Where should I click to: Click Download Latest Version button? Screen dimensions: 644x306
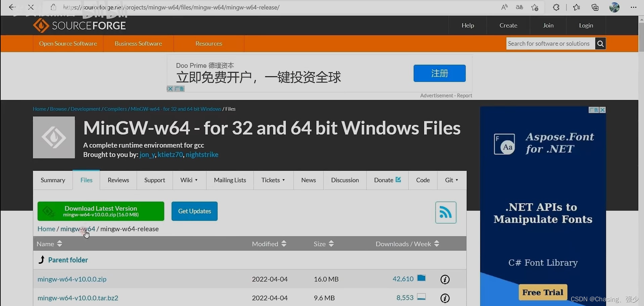(101, 211)
